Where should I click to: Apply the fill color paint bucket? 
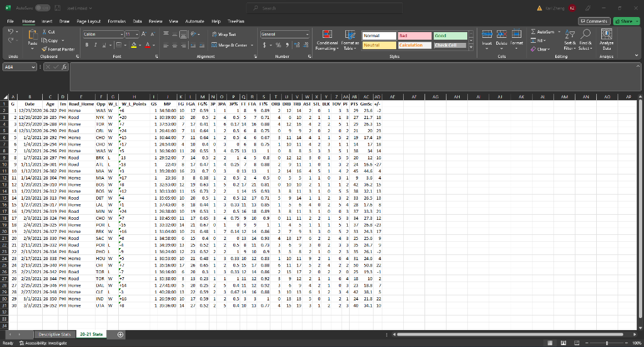133,45
